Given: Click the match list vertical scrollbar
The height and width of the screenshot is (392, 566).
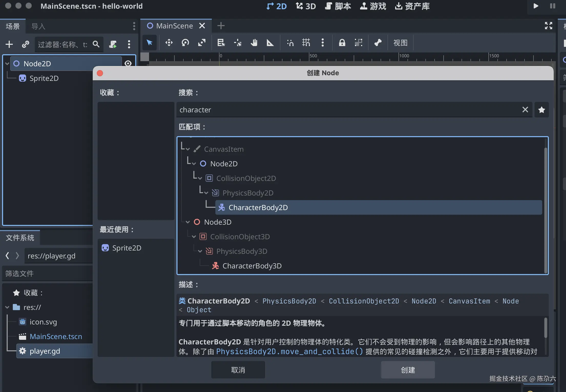Looking at the screenshot, I should 546,210.
